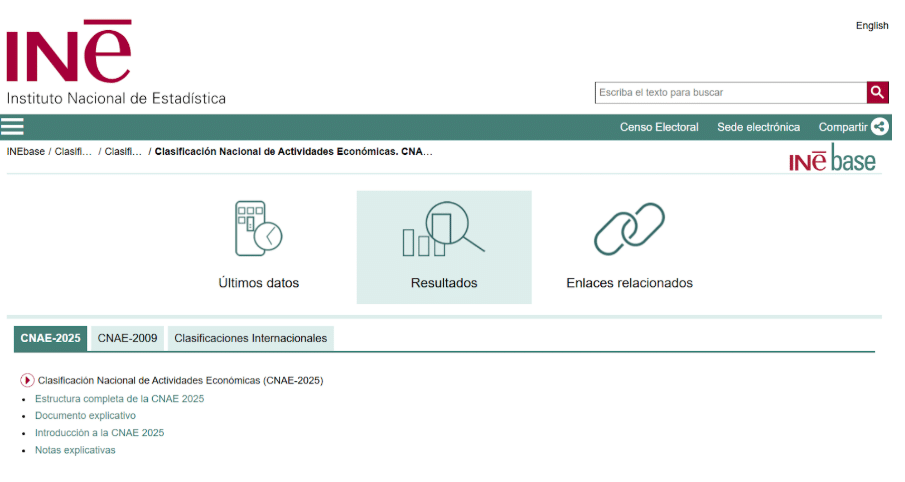
Task: Open Notas explicativas link
Action: pyautogui.click(x=75, y=450)
